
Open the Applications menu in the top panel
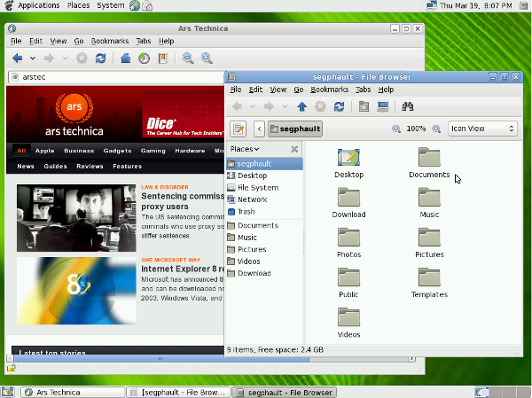[x=39, y=5]
